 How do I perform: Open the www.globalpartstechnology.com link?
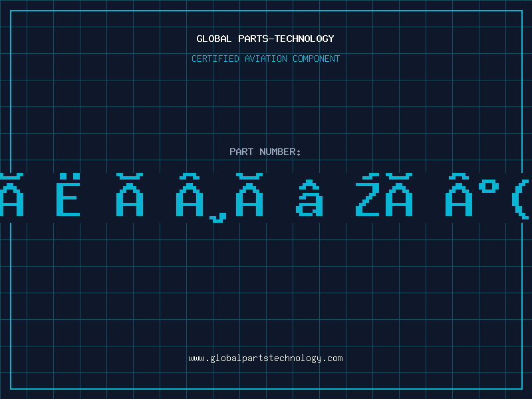tap(265, 358)
